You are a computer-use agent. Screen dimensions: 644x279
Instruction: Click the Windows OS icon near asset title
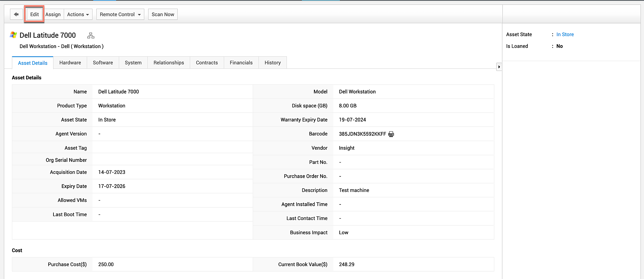click(14, 35)
